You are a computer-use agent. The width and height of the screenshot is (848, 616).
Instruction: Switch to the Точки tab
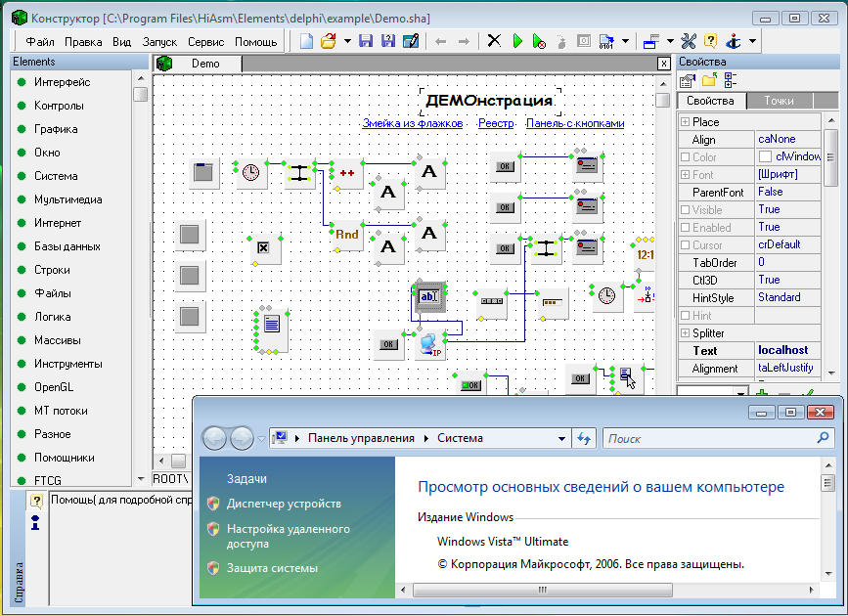coord(779,101)
